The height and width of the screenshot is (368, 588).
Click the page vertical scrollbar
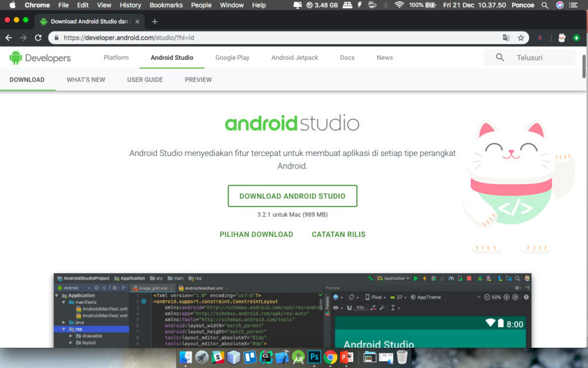[x=584, y=67]
